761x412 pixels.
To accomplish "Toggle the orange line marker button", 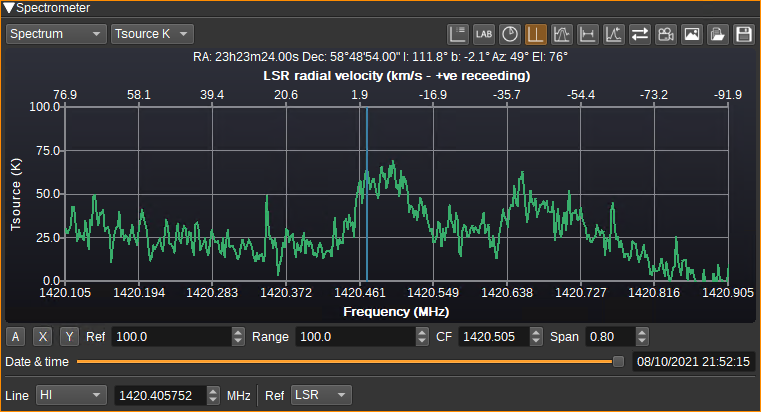I will point(536,34).
